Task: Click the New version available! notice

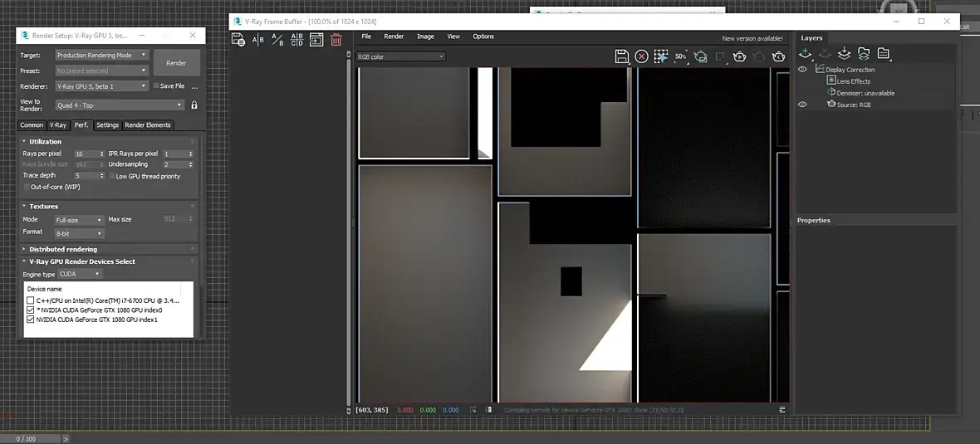Action: (x=752, y=39)
